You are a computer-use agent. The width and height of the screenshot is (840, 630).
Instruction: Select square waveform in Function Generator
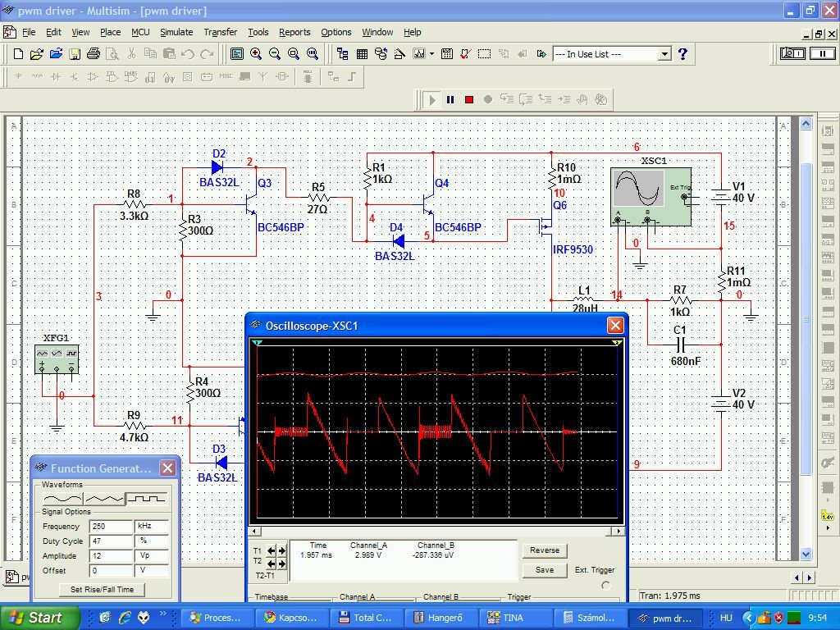(147, 499)
